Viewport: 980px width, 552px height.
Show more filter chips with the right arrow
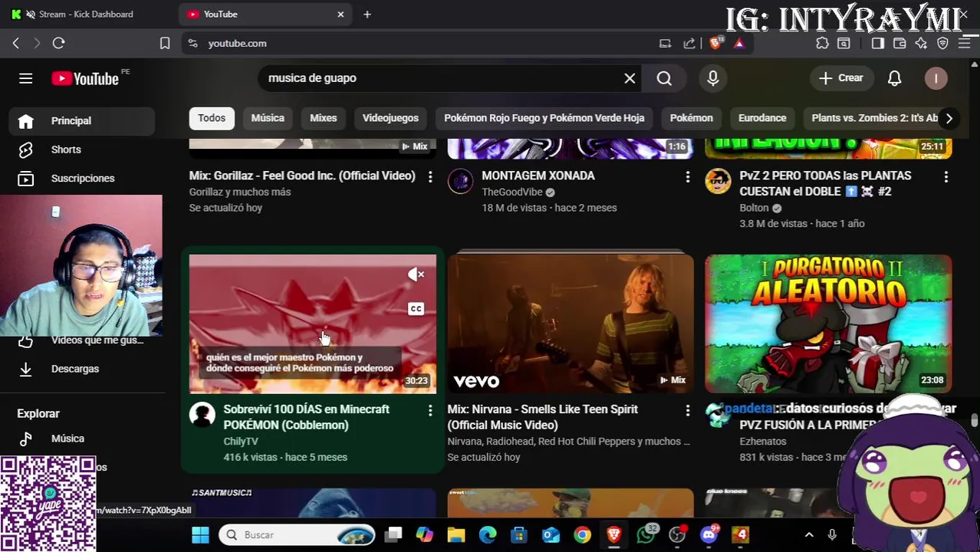coord(949,118)
